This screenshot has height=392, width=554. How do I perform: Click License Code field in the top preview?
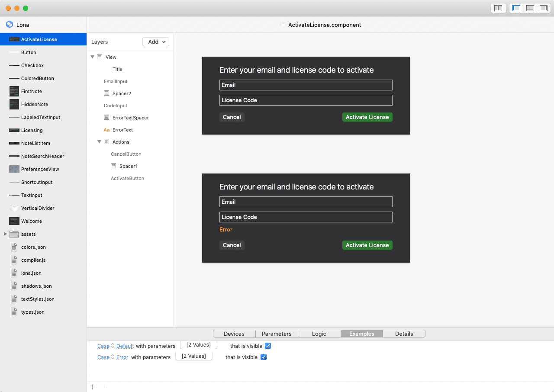point(306,100)
